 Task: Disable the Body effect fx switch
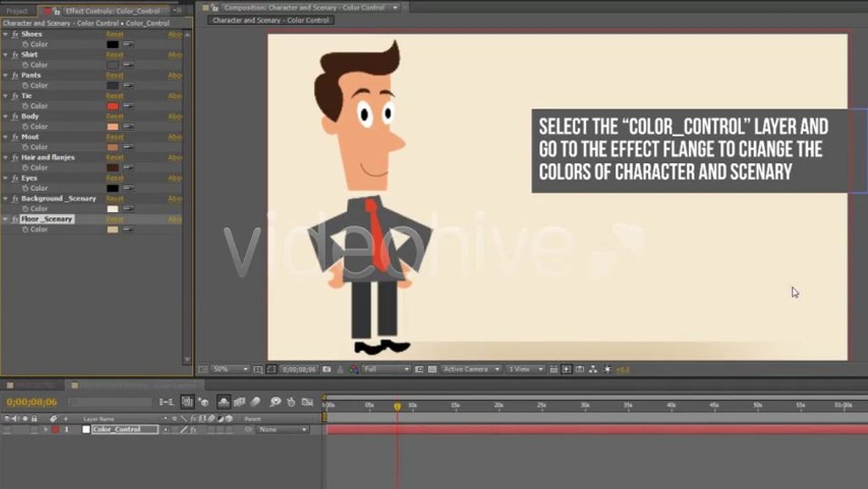(x=15, y=116)
